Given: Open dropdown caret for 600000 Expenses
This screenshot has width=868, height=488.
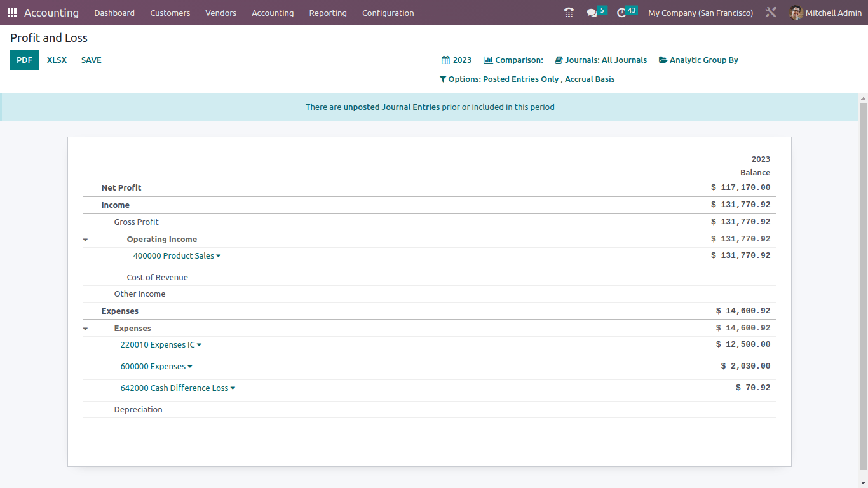Looking at the screenshot, I should (x=190, y=367).
